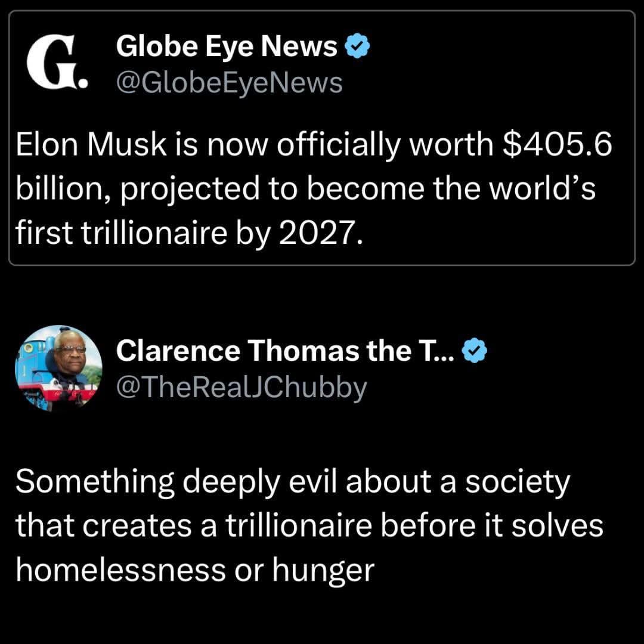The height and width of the screenshot is (644, 644).
Task: Click the line 'homelessness or hunger'
Action: coord(195,570)
